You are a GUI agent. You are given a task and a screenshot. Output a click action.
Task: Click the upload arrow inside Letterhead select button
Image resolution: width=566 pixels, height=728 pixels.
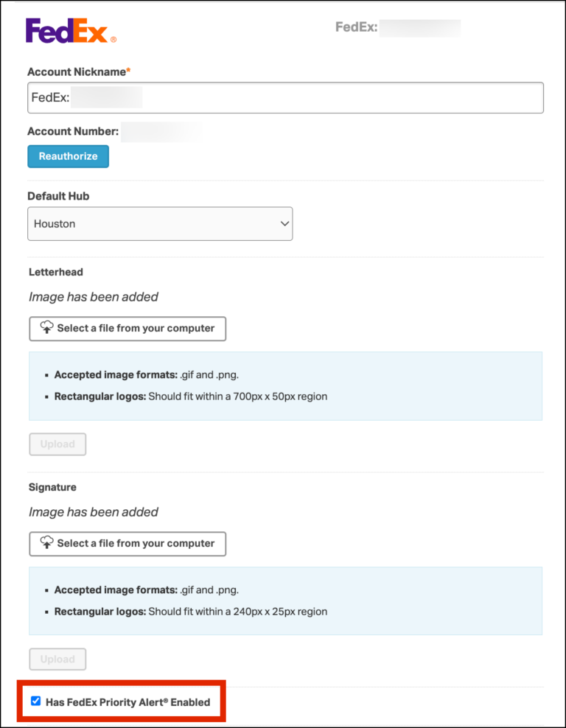[46, 329]
